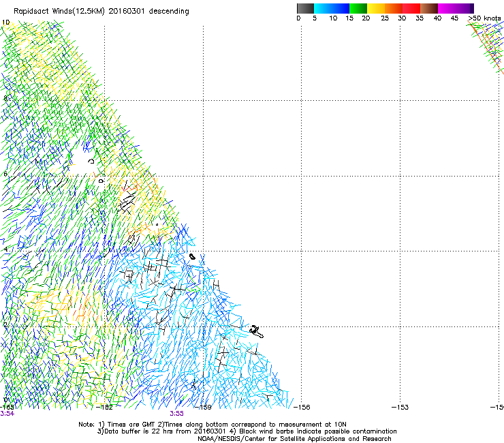Click the island outline above latitude 6 near -162
The height and width of the screenshot is (443, 504).
coord(91,161)
